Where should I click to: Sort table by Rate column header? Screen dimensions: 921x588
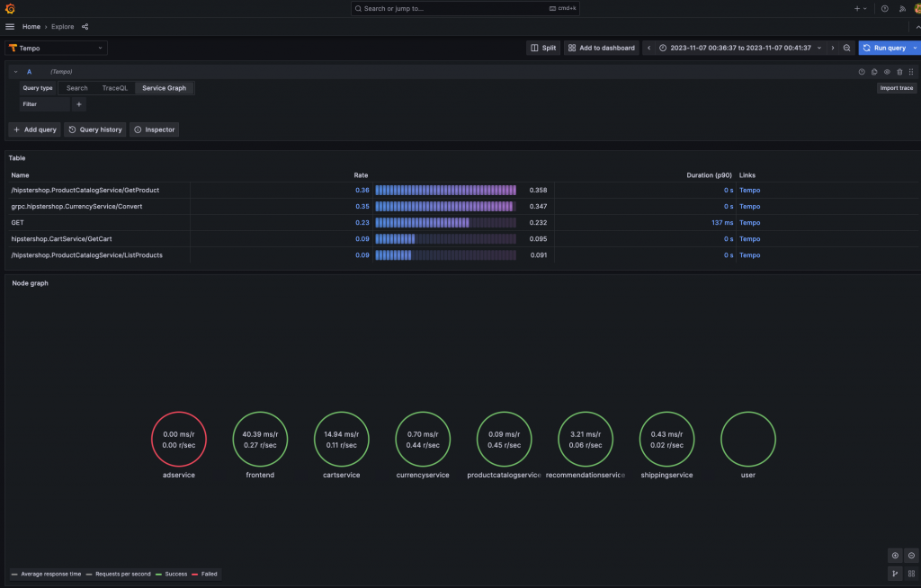click(x=361, y=175)
